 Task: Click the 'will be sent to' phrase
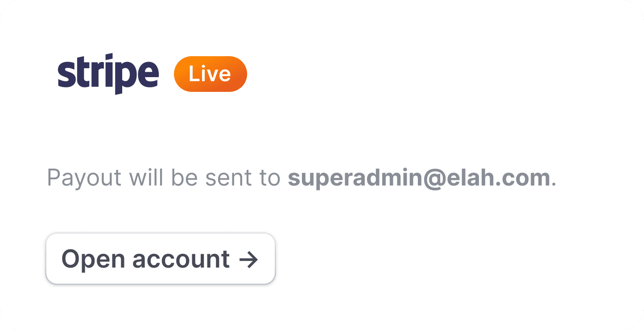205,178
